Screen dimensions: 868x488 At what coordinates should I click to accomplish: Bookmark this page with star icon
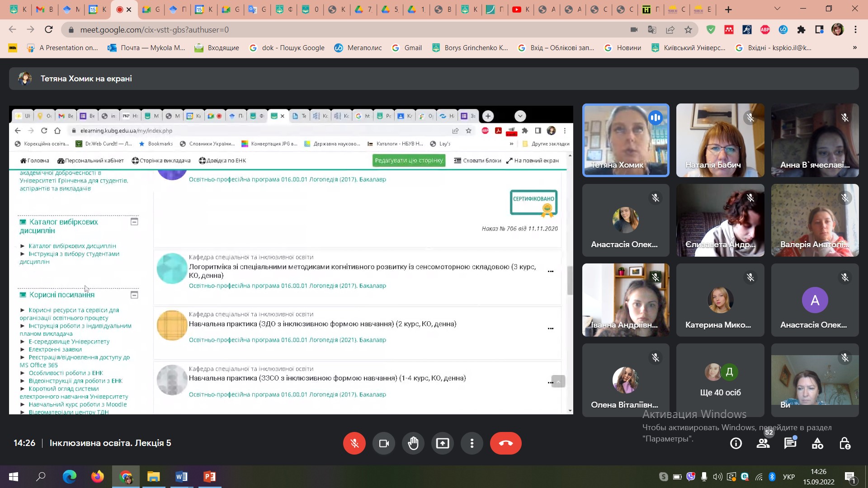click(688, 29)
